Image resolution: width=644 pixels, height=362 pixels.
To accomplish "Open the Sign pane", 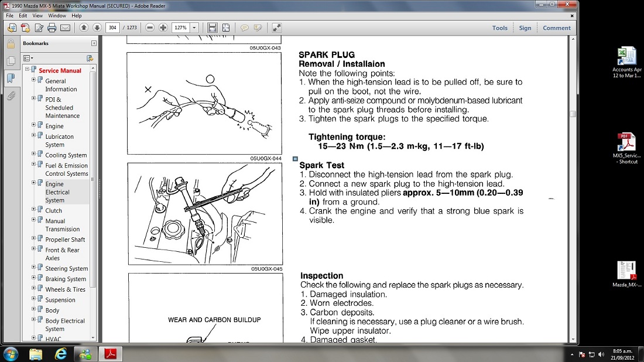I will coord(525,28).
